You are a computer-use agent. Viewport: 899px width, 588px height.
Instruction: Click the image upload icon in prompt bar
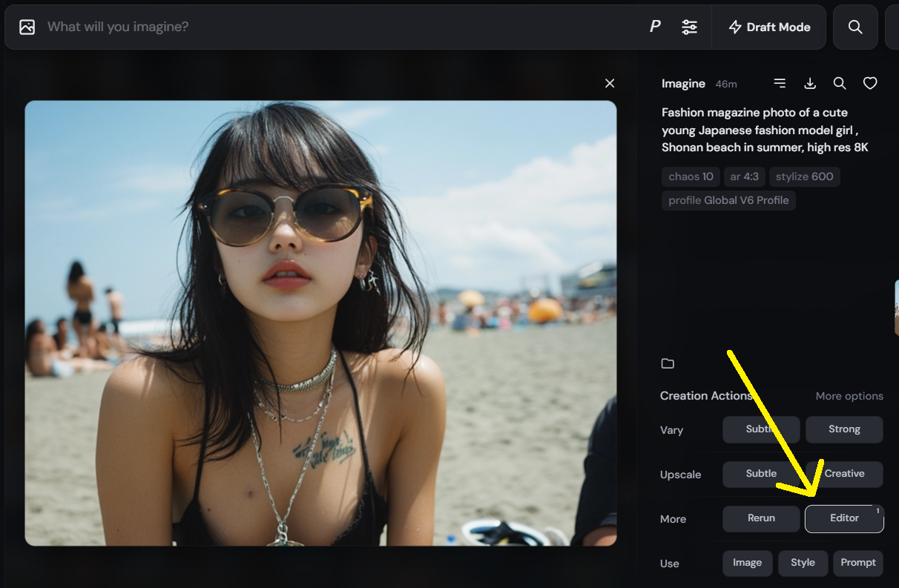(x=27, y=27)
